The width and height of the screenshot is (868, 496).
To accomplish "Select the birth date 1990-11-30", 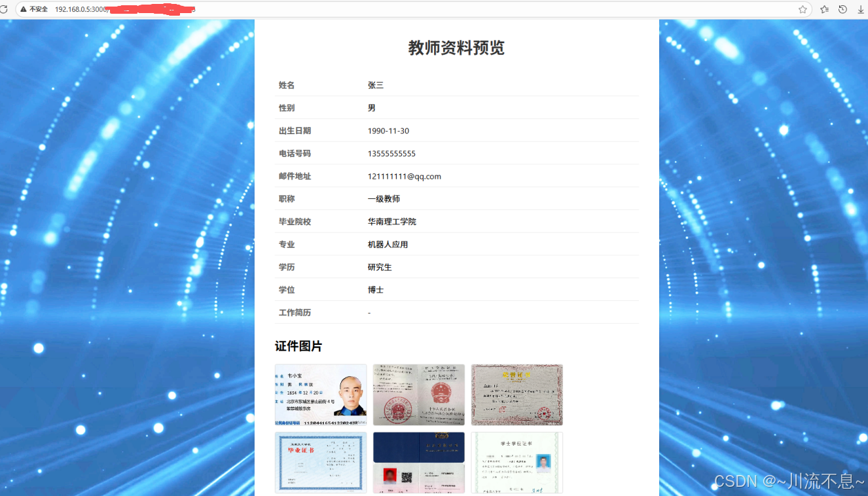I will click(388, 131).
